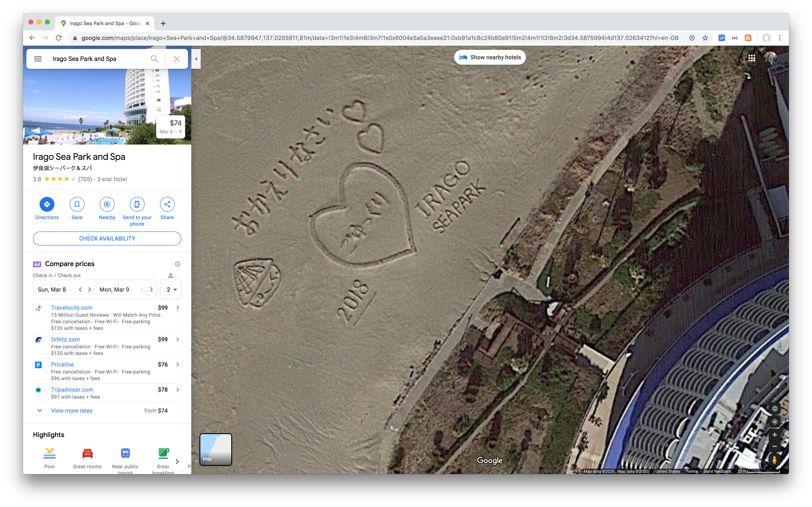Image resolution: width=812 pixels, height=507 pixels.
Task: Zoom in on the map
Action: [774, 435]
